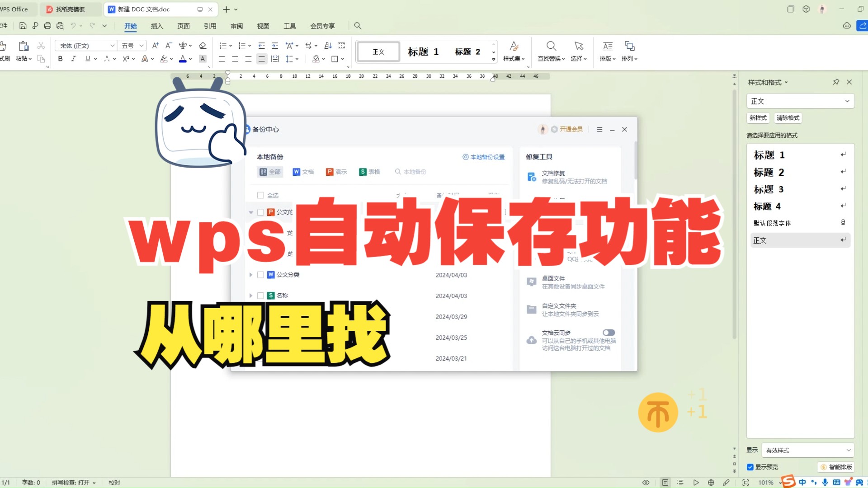This screenshot has height=488, width=868.
Task: Click the save icon in quick toolbar
Action: (23, 26)
